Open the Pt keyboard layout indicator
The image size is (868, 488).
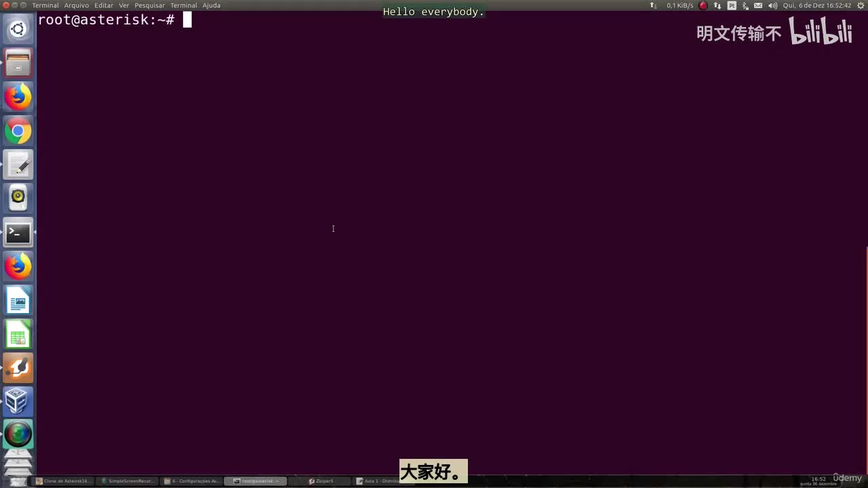(x=732, y=5)
